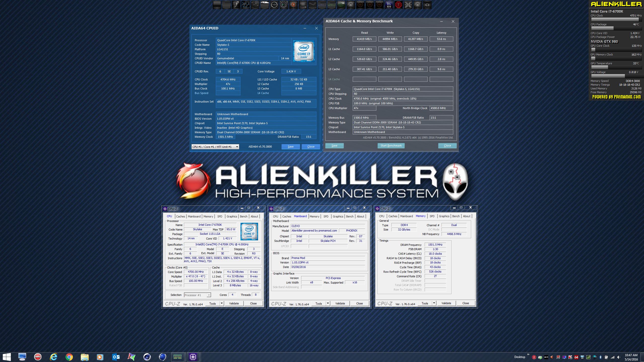Click Start Benchmark in AIDA64 benchmark window
This screenshot has width=644, height=362.
(x=391, y=146)
